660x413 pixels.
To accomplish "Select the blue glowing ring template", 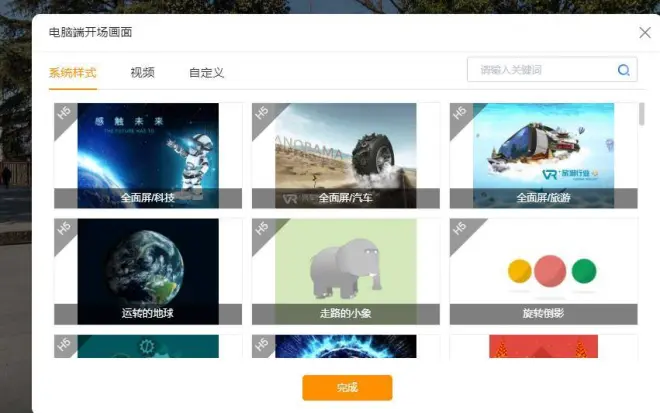I will [x=346, y=346].
